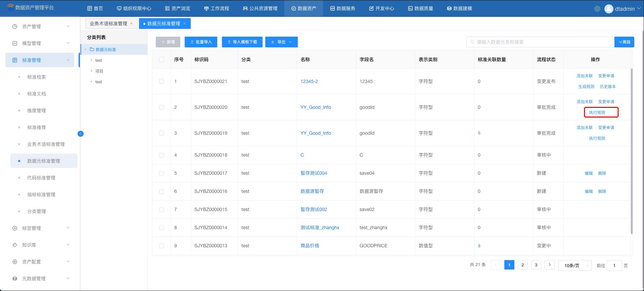Click the 资产配置 gear icon
This screenshot has width=644, height=291.
15,262
